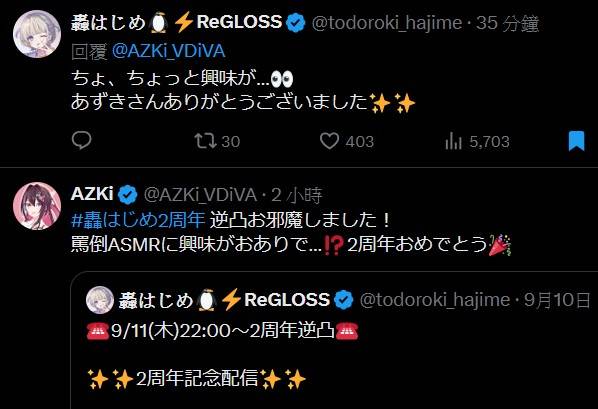Image resolution: width=598 pixels, height=409 pixels.
Task: Click the 9月10日 date on quoted tweet
Action: (557, 300)
